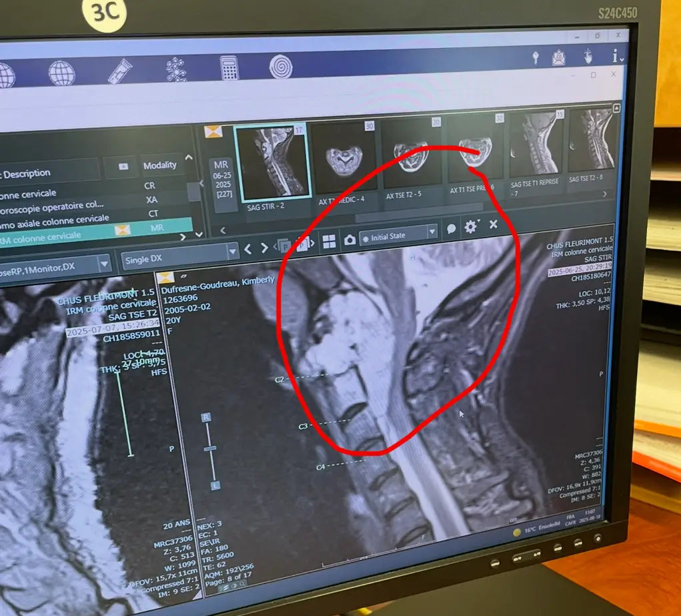Open the info 'i' menu

[617, 55]
